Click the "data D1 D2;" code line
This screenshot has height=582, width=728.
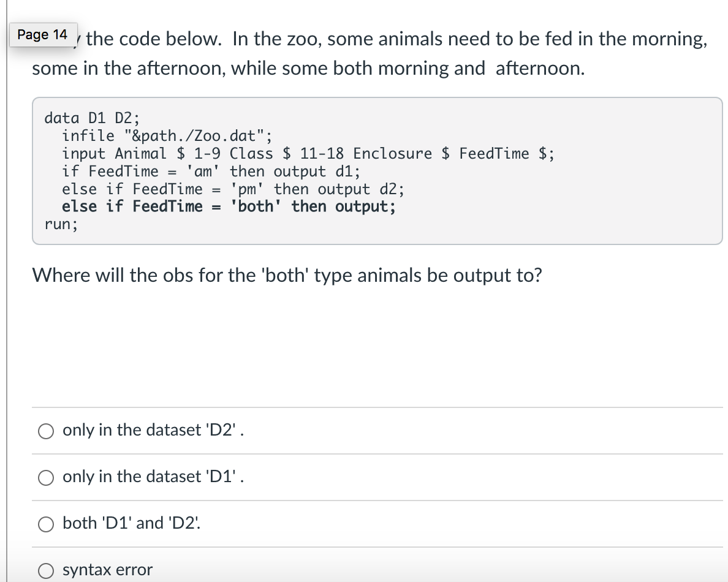92,118
